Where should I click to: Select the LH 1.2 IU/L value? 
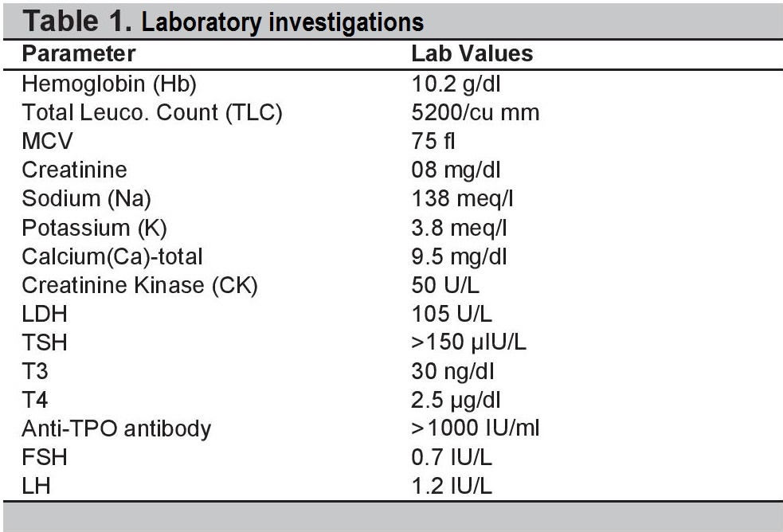(452, 486)
